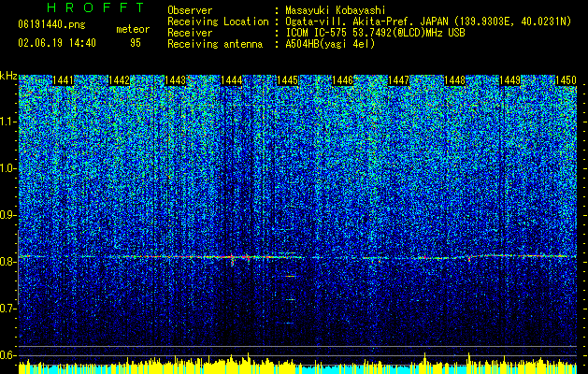The image size is (588, 374).
Task: Click the 1444 time marker
Action: [232, 80]
